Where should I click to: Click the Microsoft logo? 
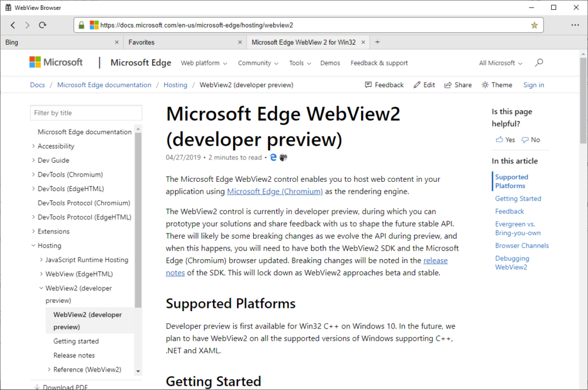pyautogui.click(x=56, y=62)
